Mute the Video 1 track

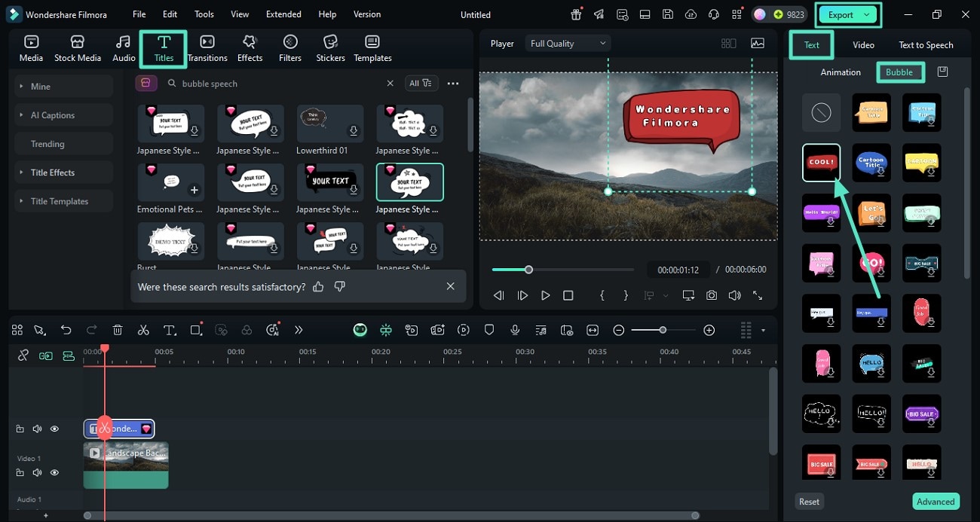click(x=37, y=472)
